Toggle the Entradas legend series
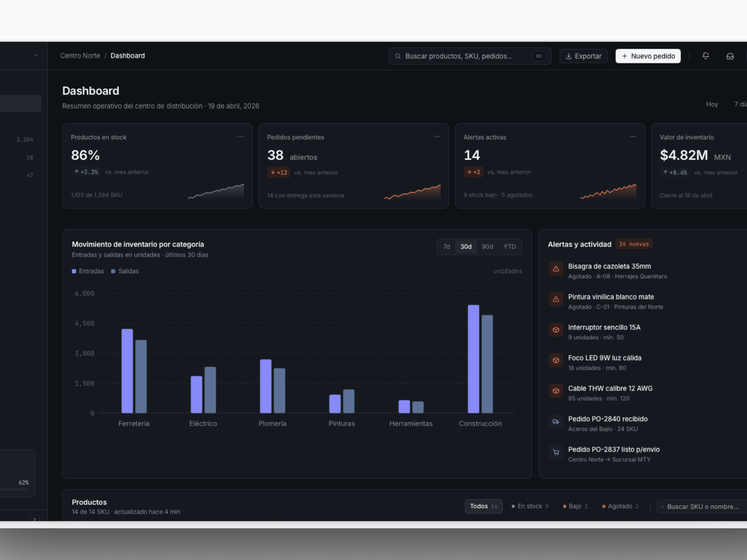The width and height of the screenshot is (747, 560). tap(88, 271)
